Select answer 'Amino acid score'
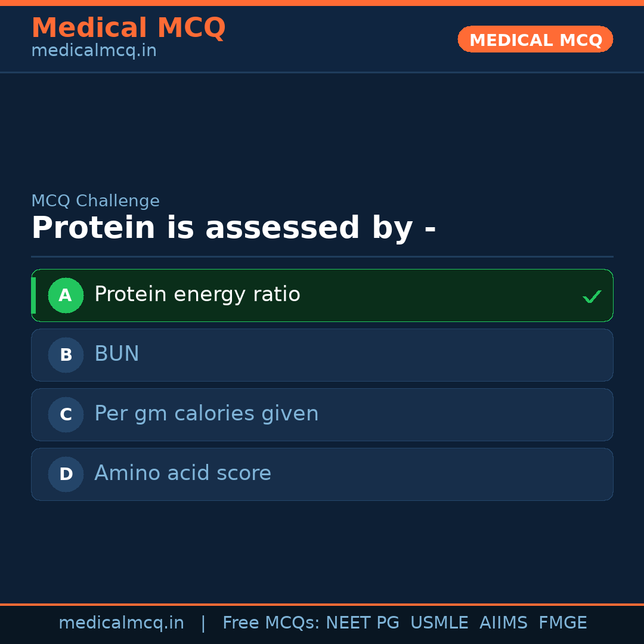This screenshot has width=644, height=644. 322,474
